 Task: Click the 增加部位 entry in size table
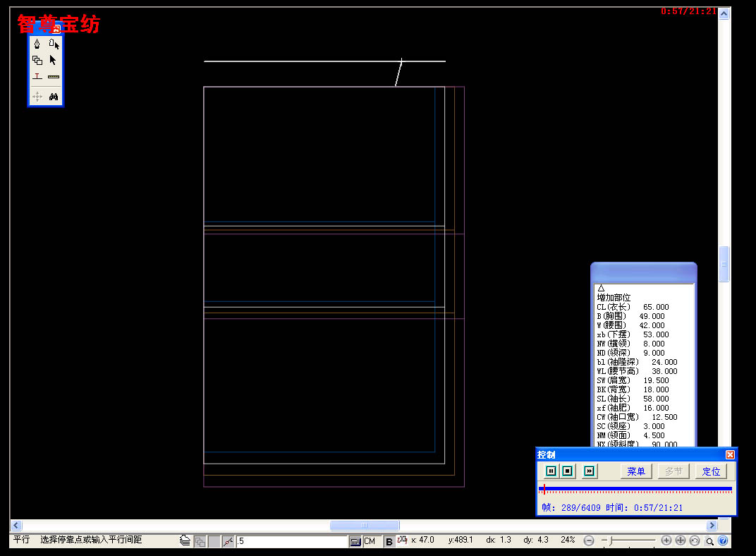[614, 298]
